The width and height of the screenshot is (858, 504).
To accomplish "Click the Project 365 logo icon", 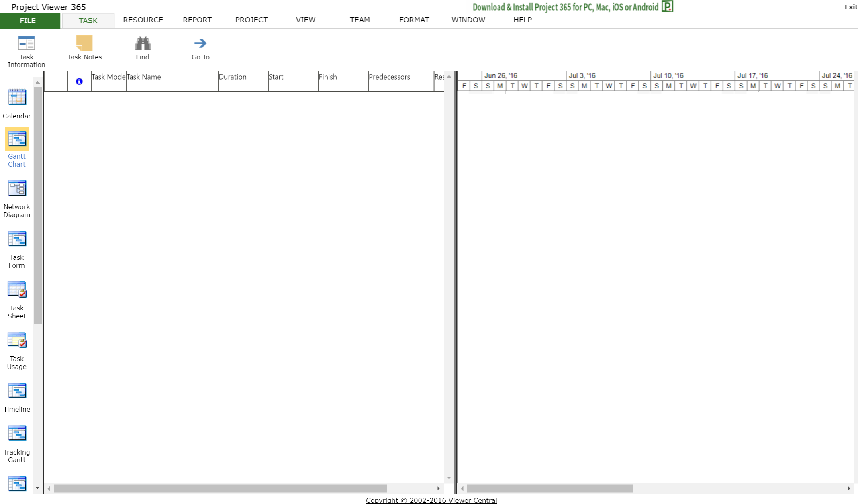I will coord(668,7).
